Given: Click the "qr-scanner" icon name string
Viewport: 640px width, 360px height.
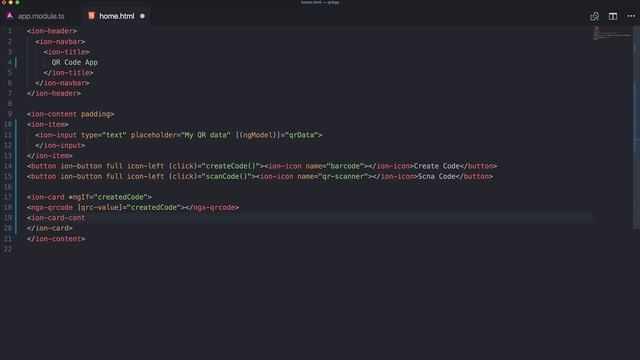Looking at the screenshot, I should [343, 176].
